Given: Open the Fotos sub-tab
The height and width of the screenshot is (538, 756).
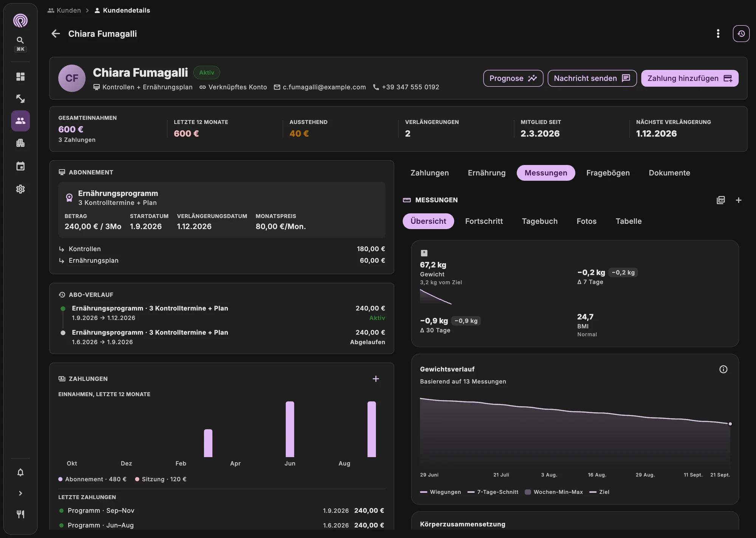Looking at the screenshot, I should (587, 221).
